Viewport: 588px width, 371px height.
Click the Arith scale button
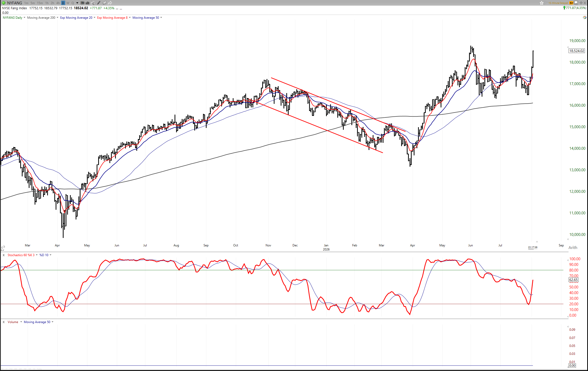click(x=573, y=248)
